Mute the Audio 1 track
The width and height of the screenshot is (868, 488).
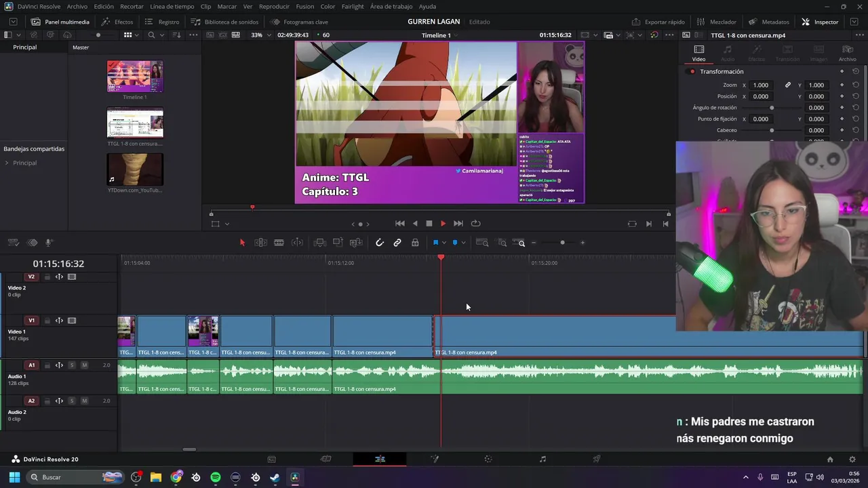click(84, 365)
